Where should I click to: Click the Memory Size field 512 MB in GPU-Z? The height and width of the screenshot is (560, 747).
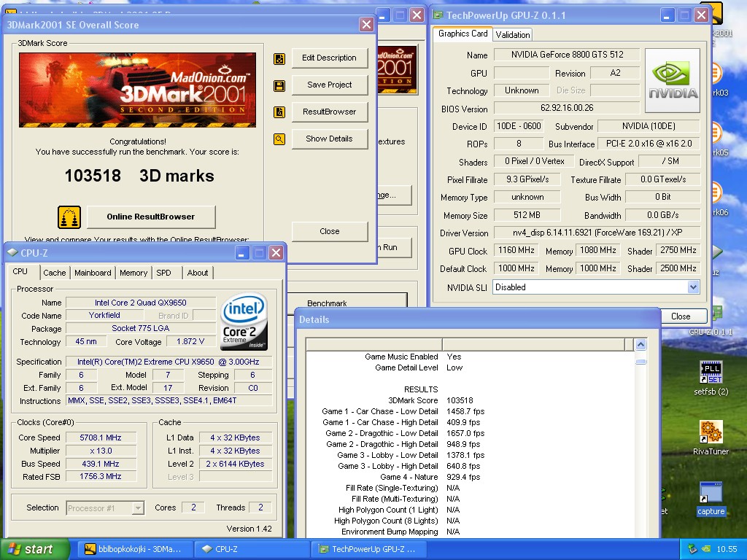click(x=527, y=215)
